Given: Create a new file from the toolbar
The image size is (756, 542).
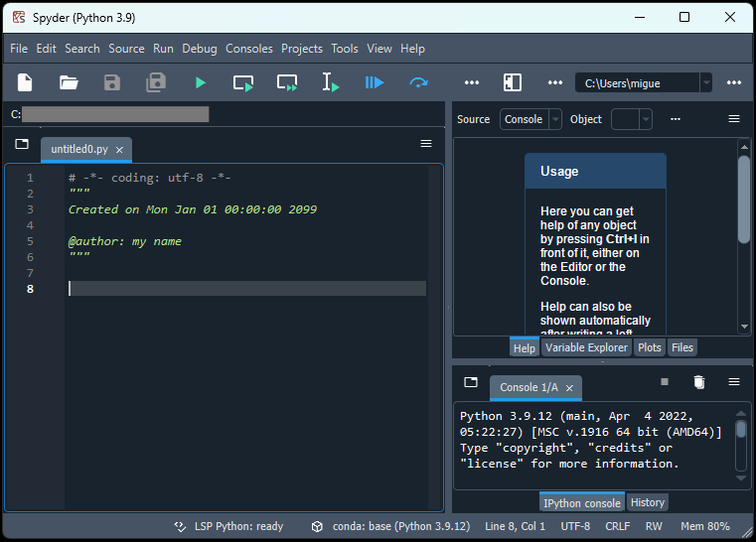Looking at the screenshot, I should (25, 82).
